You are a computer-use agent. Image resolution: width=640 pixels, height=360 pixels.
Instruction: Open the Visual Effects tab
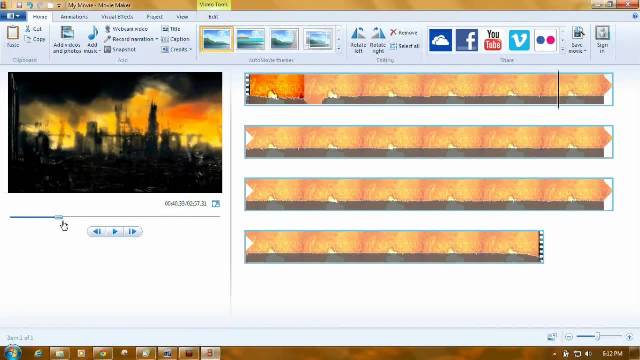117,17
